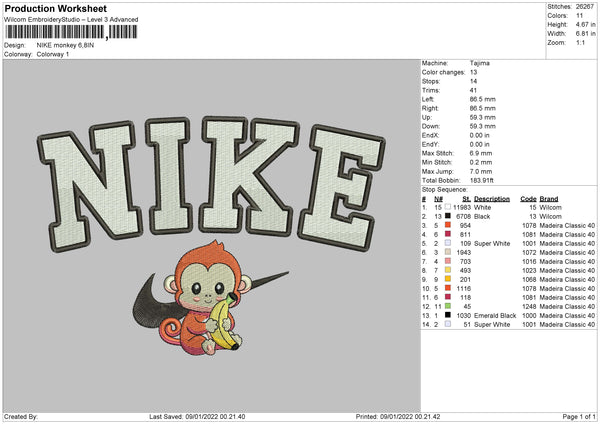
Task: Choose the Emerald Black color swatch
Action: point(450,315)
